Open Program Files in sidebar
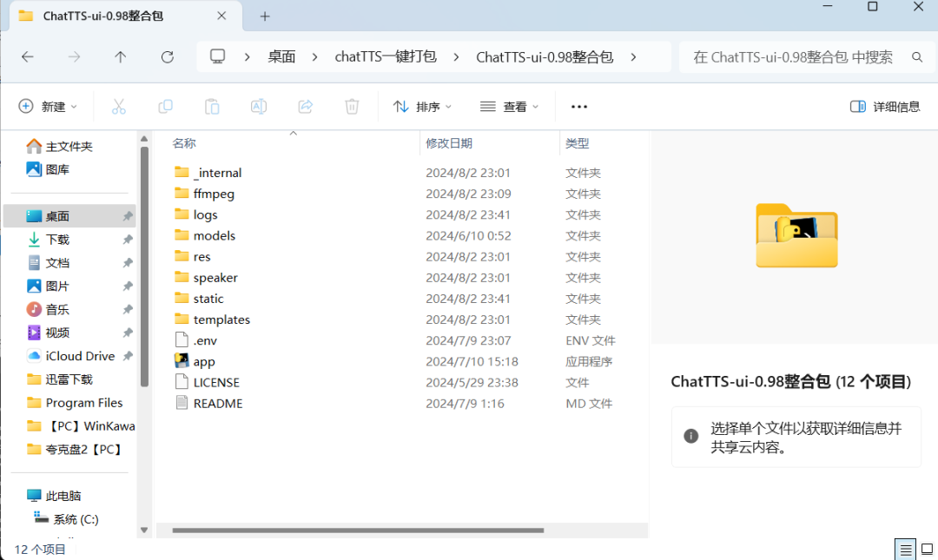Viewport: 938px width, 560px height. [75, 403]
